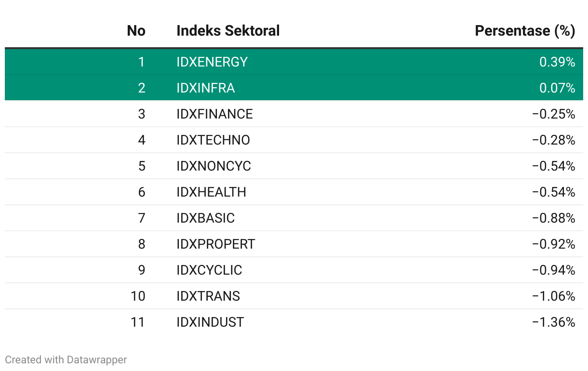This screenshot has height=371, width=588.
Task: Click the IDXHEALTH index name
Action: [x=211, y=192]
